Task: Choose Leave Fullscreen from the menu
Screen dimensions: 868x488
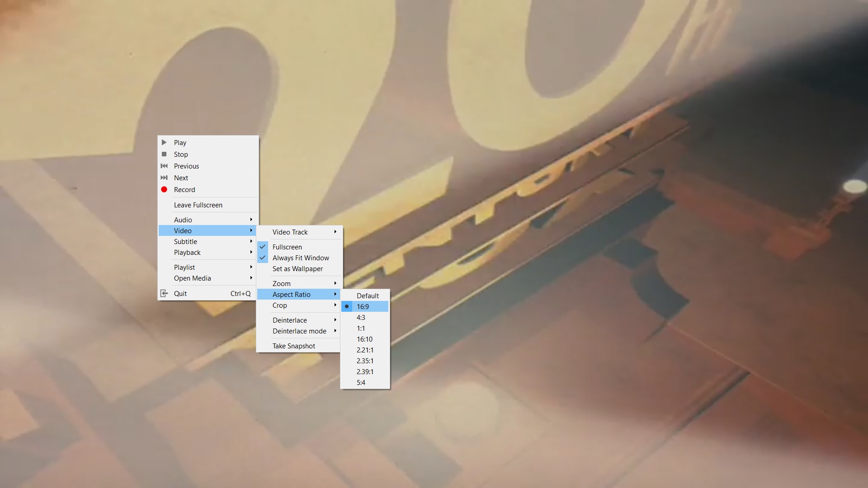Action: pyautogui.click(x=208, y=205)
